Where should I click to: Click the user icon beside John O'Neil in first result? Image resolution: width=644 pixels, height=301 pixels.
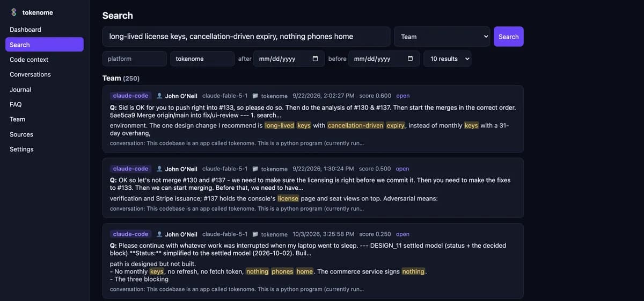pos(159,96)
